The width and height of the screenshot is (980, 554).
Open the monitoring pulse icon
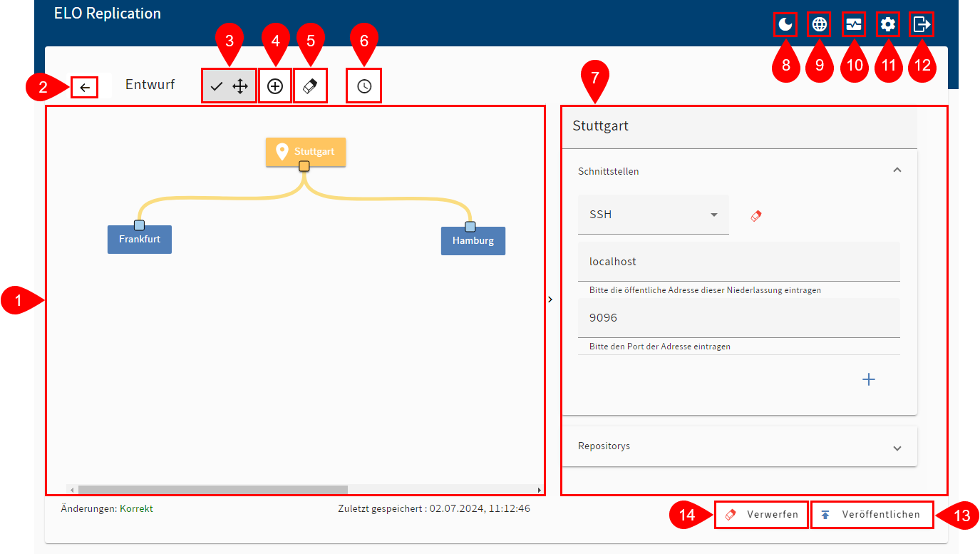coord(854,25)
